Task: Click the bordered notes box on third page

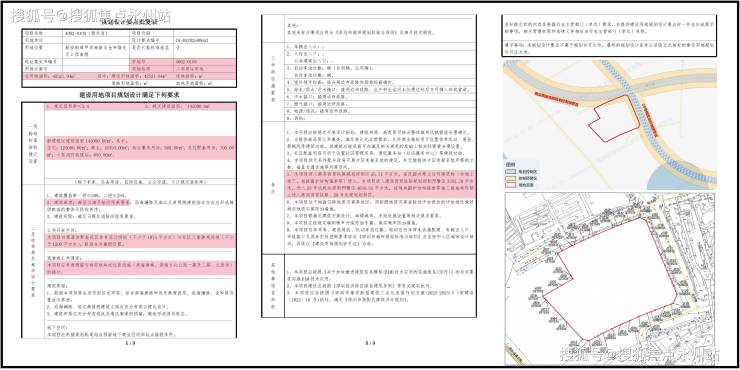Action: (609, 35)
